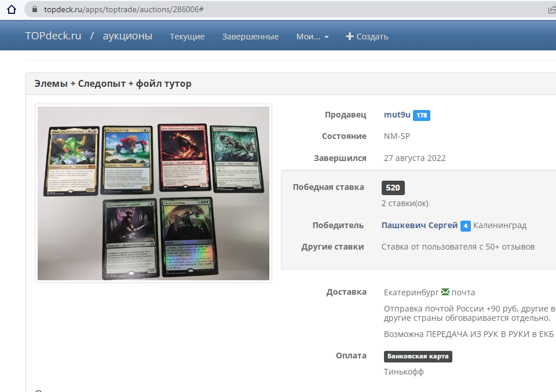Click the Банковская карта payment label

[x=418, y=356]
